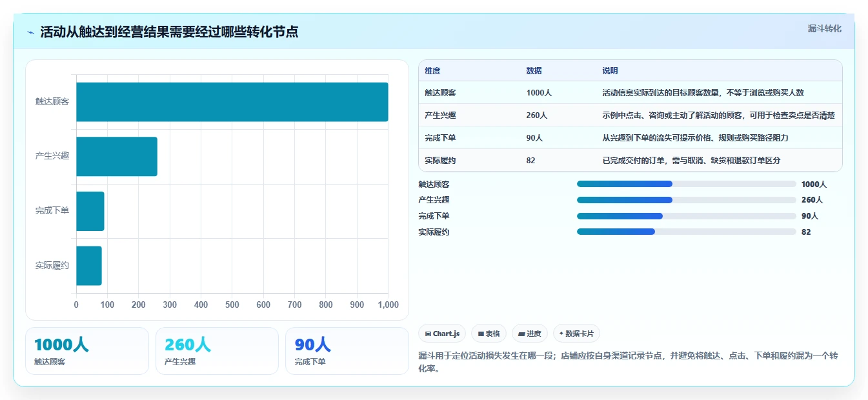The image size is (868, 400).
Task: Click the 1000人 cell in the table
Action: [539, 93]
